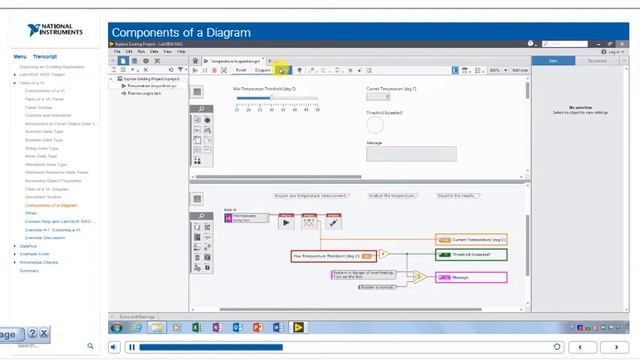Expand the Dataflow section
This screenshot has height=360, width=640.
coord(15,246)
